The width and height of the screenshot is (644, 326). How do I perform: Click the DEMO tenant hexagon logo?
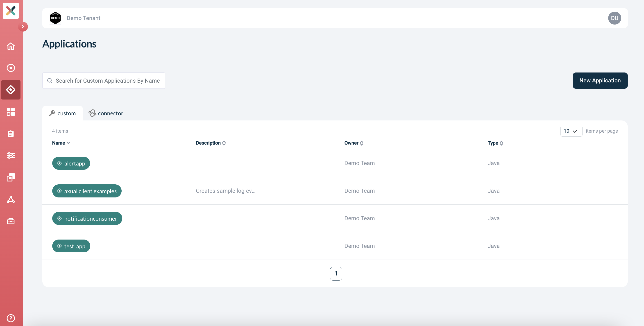(55, 18)
